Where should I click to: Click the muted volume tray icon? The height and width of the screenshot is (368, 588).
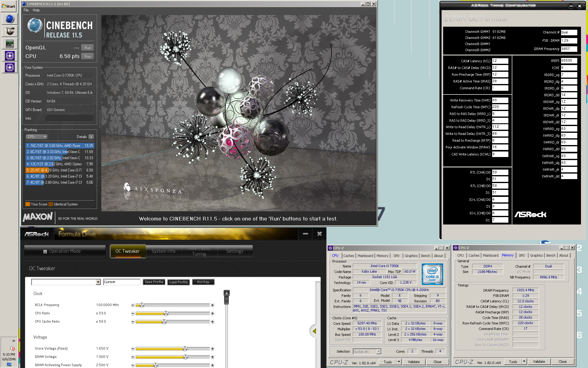[13, 348]
